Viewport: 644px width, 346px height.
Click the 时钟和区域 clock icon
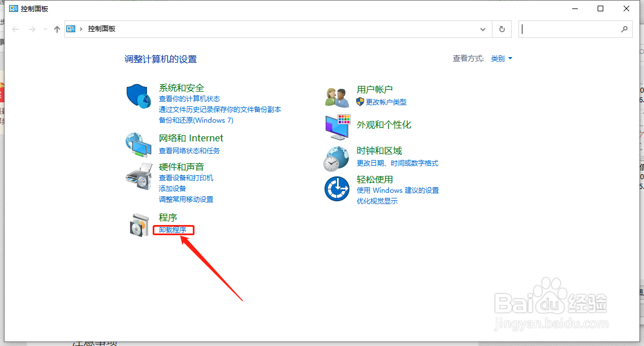(x=336, y=159)
